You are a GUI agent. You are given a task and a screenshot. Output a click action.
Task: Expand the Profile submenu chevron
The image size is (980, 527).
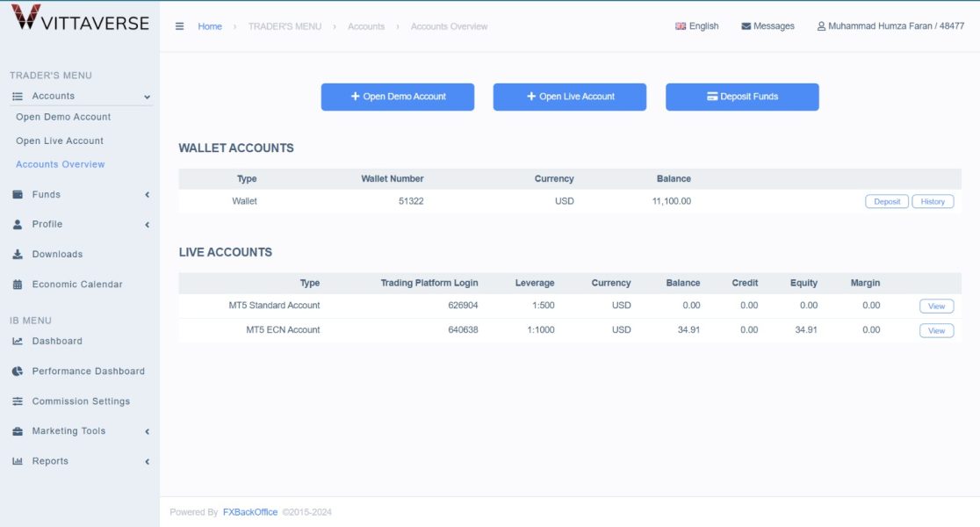tap(147, 225)
